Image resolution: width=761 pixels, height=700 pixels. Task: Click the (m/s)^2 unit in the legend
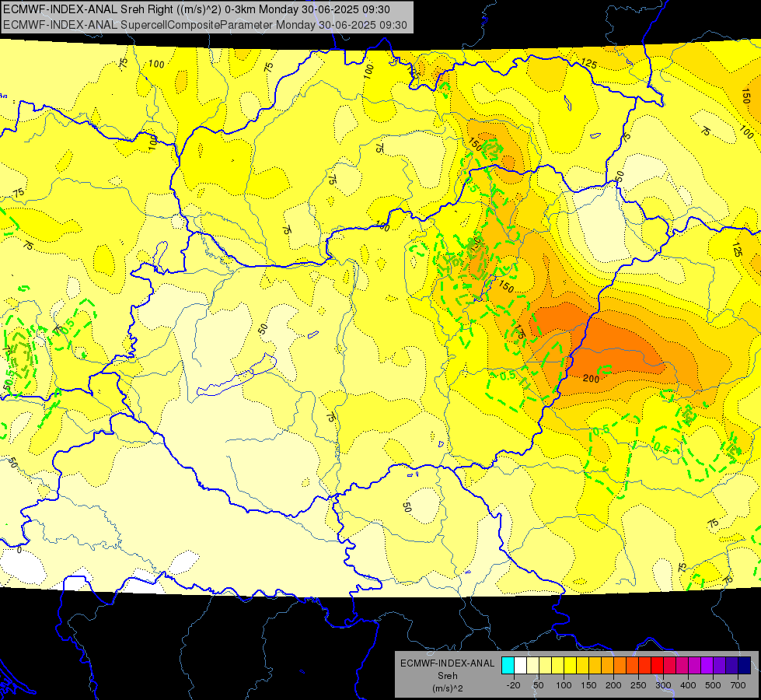(x=448, y=688)
